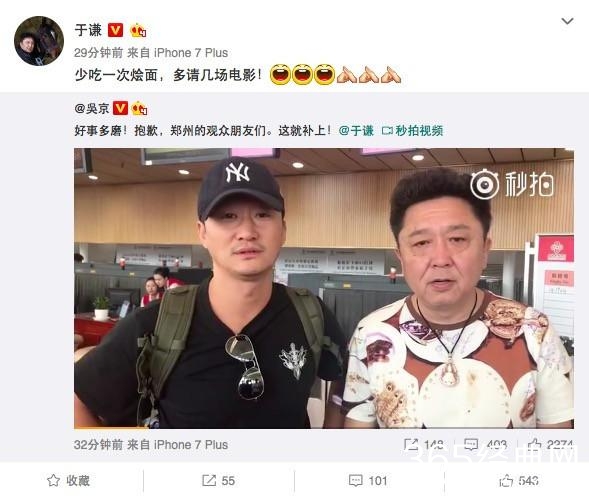This screenshot has height=498, width=589.
Task: Open 于谦's profile avatar
Action: tap(39, 41)
